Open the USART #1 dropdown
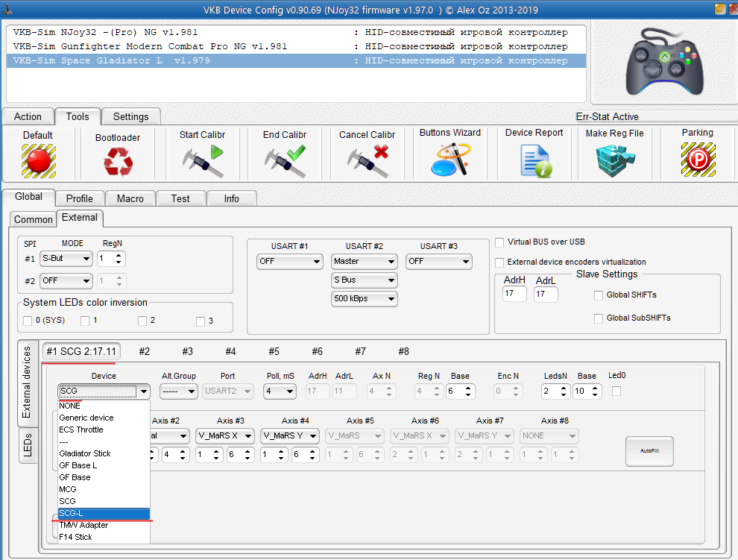Viewport: 738px width, 560px height. click(x=289, y=262)
